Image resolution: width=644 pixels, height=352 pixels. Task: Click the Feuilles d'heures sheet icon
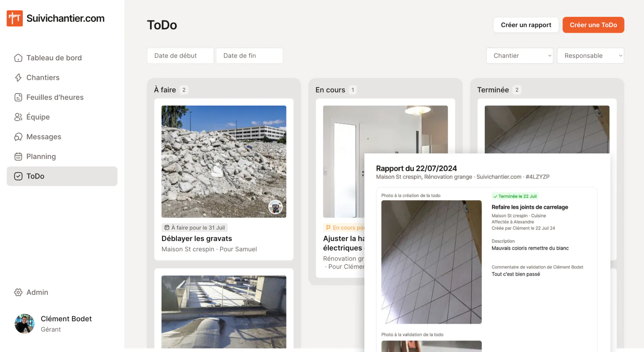coord(18,97)
